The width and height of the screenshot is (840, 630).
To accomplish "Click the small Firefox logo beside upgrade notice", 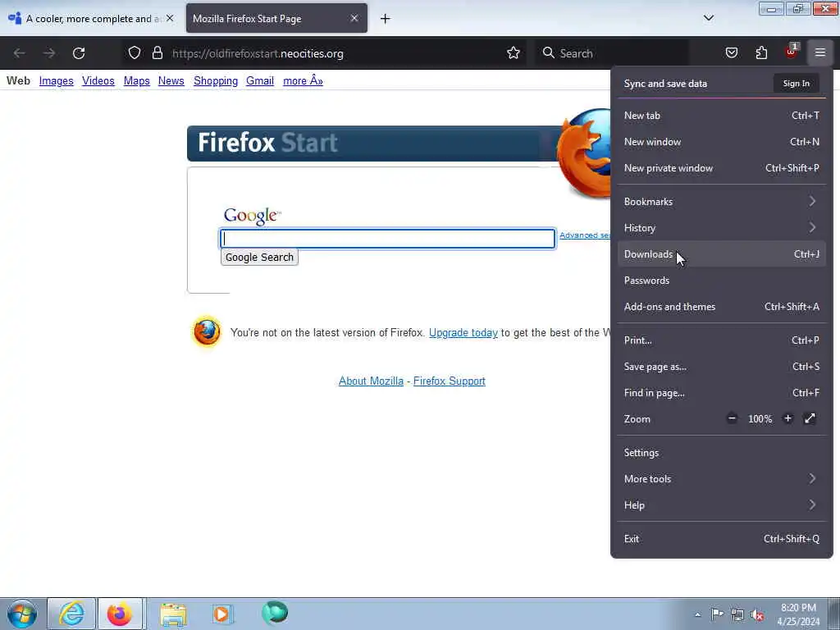I will click(x=207, y=332).
